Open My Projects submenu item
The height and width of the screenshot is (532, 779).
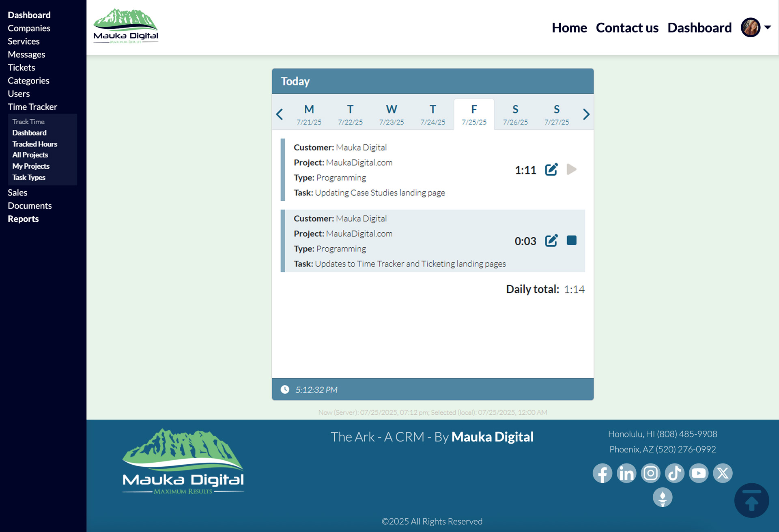point(31,166)
